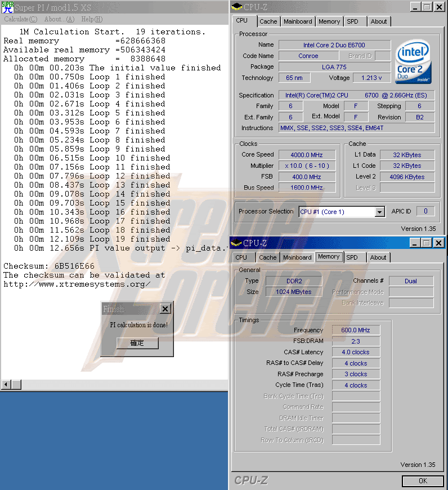Close the Finish dialog with X button

pyautogui.click(x=165, y=309)
